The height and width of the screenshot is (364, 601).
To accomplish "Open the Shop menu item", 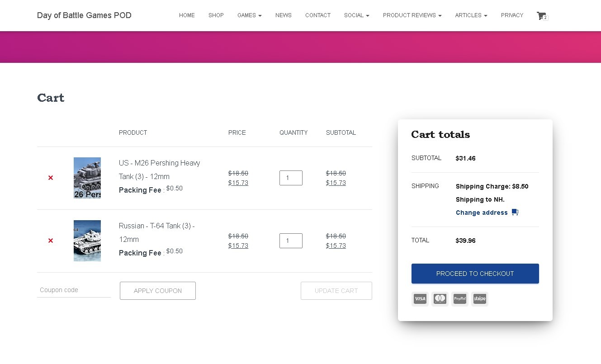I will (x=216, y=15).
